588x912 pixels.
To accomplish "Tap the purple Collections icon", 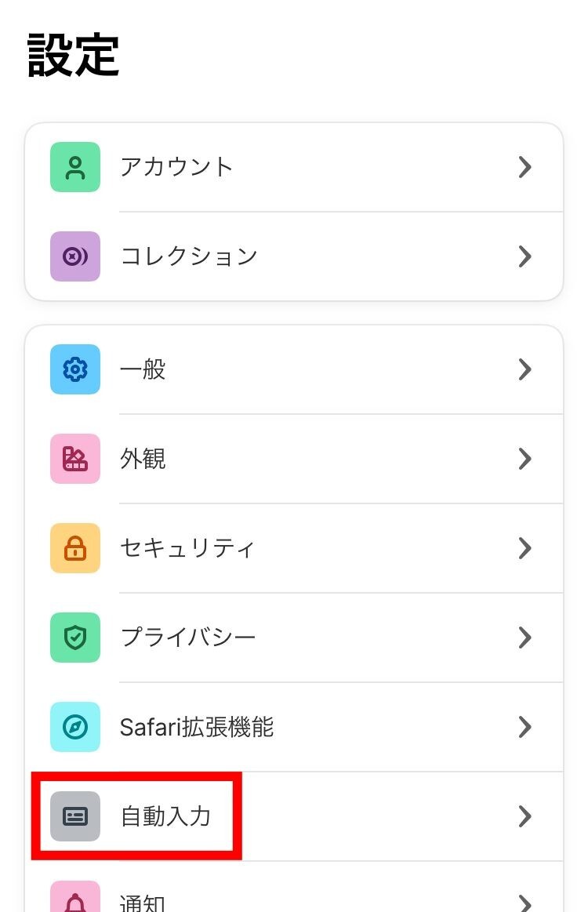I will [75, 256].
